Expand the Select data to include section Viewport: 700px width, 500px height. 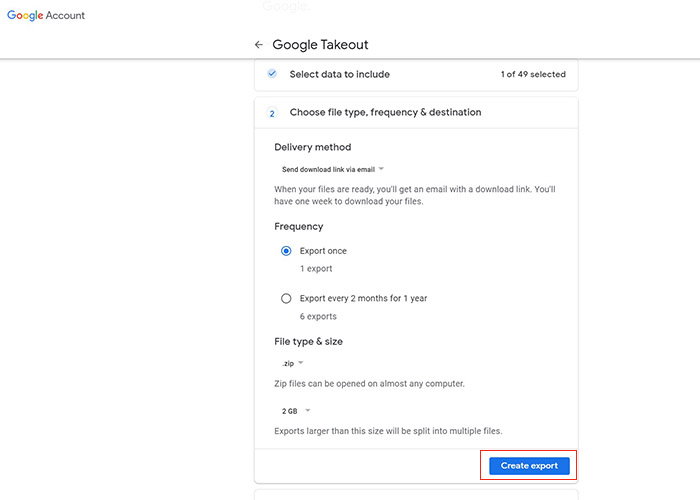416,75
